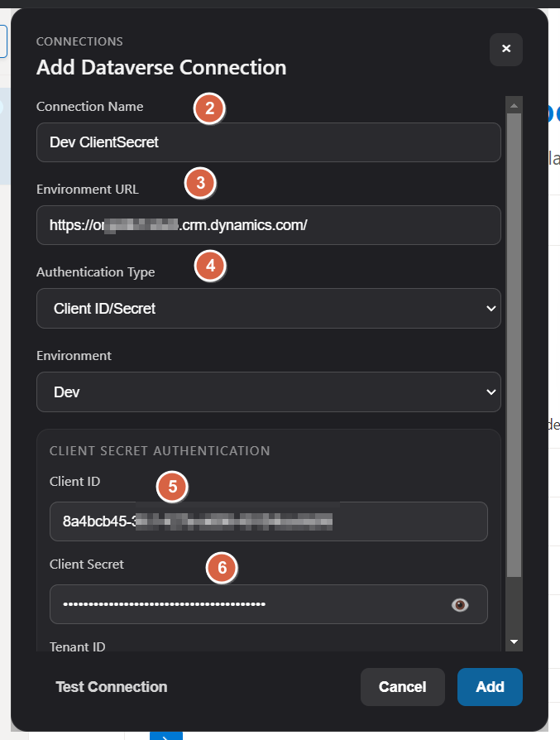The image size is (560, 740).
Task: Click step badge 4 near Authentication Type
Action: point(210,267)
